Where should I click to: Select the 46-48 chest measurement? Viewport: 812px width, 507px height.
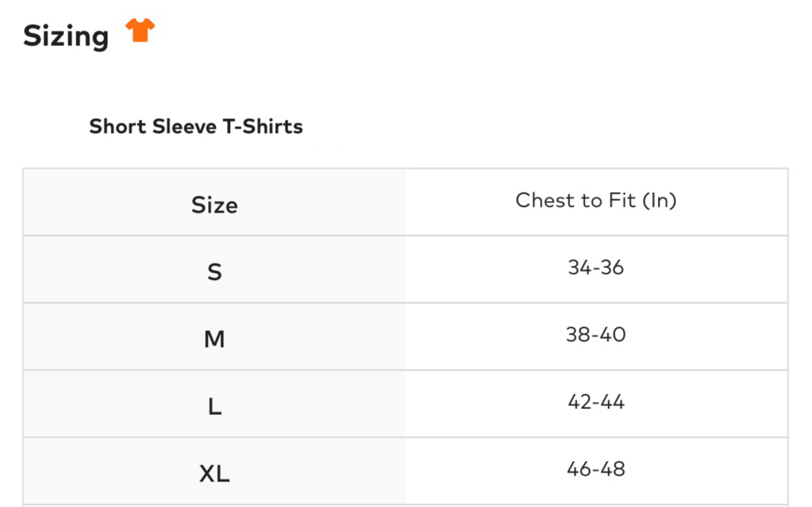[596, 468]
